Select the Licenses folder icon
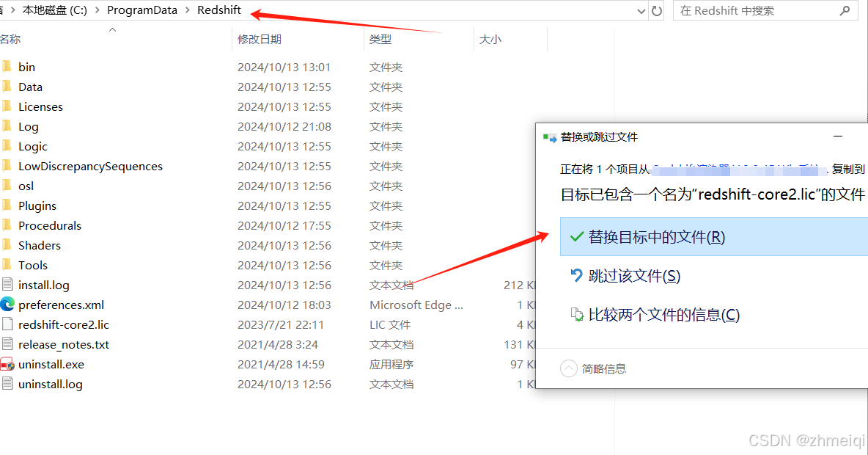This screenshot has height=455, width=868. point(6,106)
